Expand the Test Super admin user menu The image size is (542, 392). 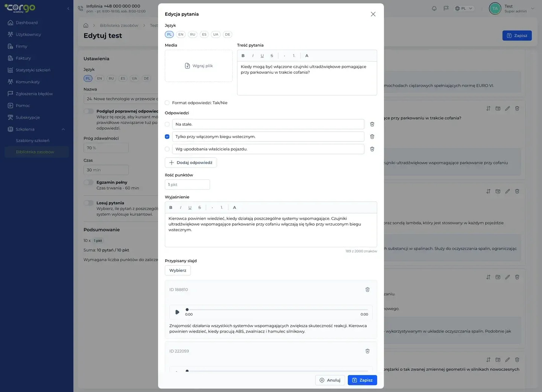pyautogui.click(x=512, y=8)
